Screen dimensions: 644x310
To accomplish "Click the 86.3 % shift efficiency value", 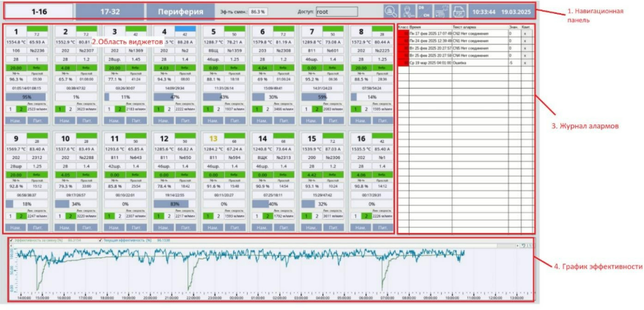I will coord(259,12).
